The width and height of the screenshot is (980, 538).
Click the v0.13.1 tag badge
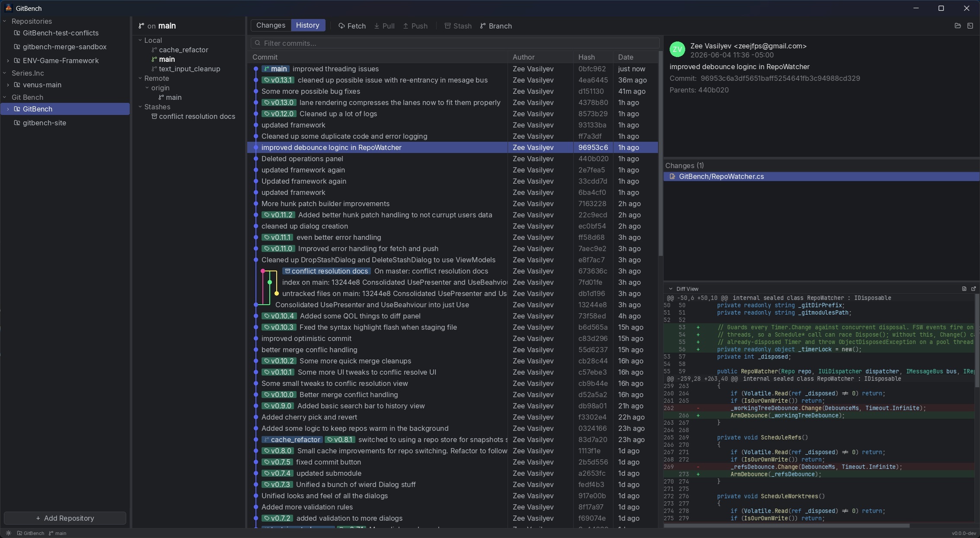point(278,80)
